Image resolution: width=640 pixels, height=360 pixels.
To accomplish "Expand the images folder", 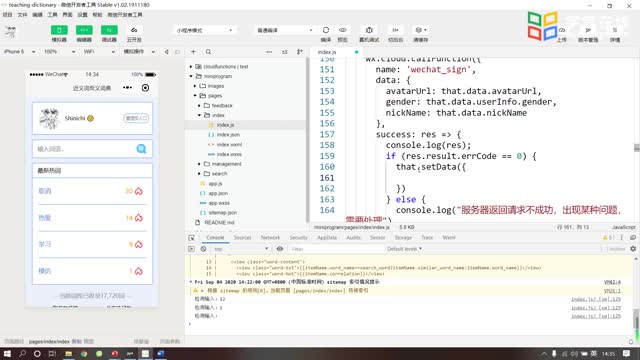I will point(195,86).
